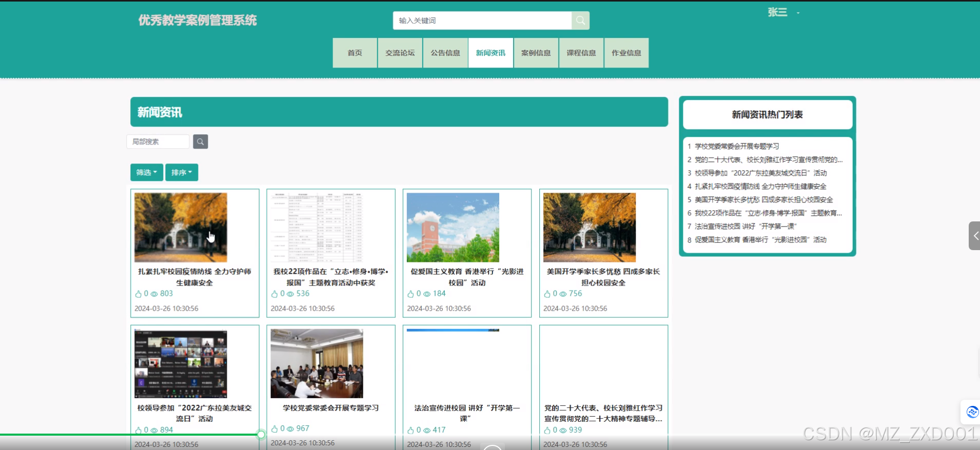Click the top keyword search magnifier icon
This screenshot has height=450, width=980.
click(x=580, y=21)
